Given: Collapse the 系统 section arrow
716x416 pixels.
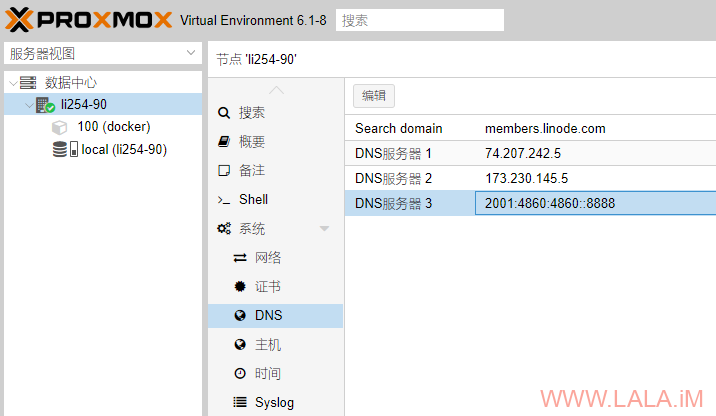Looking at the screenshot, I should [x=324, y=228].
